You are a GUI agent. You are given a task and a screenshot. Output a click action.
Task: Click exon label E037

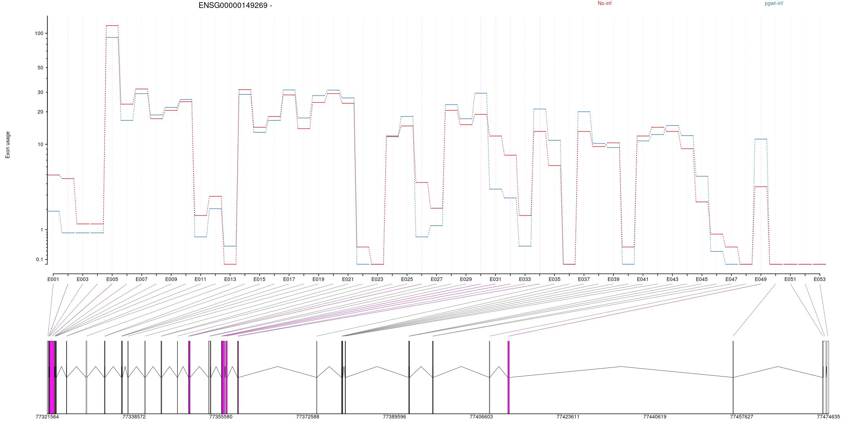click(584, 279)
